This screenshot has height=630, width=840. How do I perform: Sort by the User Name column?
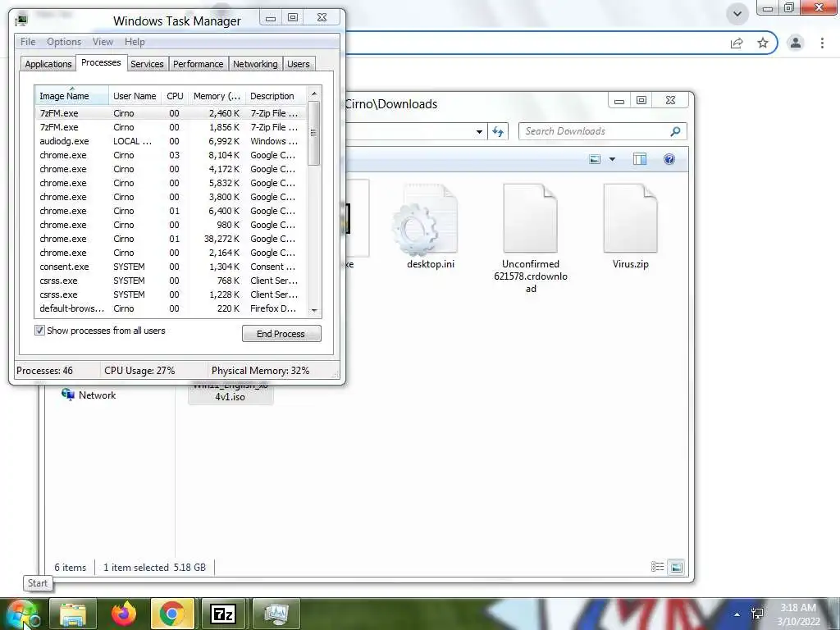coord(135,96)
